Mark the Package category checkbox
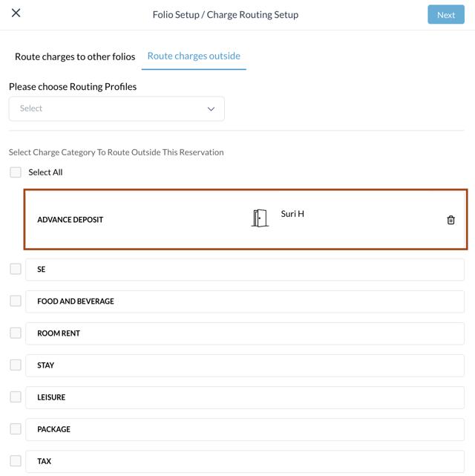This screenshot has height=476, width=475. (16, 428)
